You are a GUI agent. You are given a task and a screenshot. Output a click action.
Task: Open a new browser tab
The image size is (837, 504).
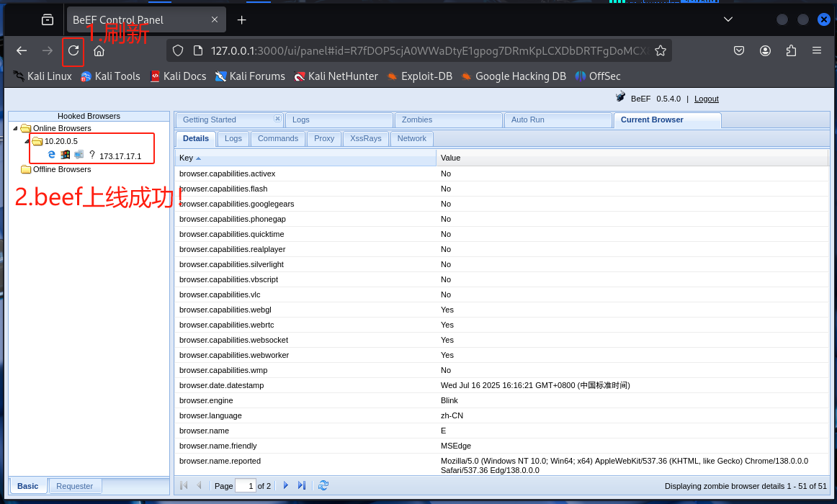[242, 19]
